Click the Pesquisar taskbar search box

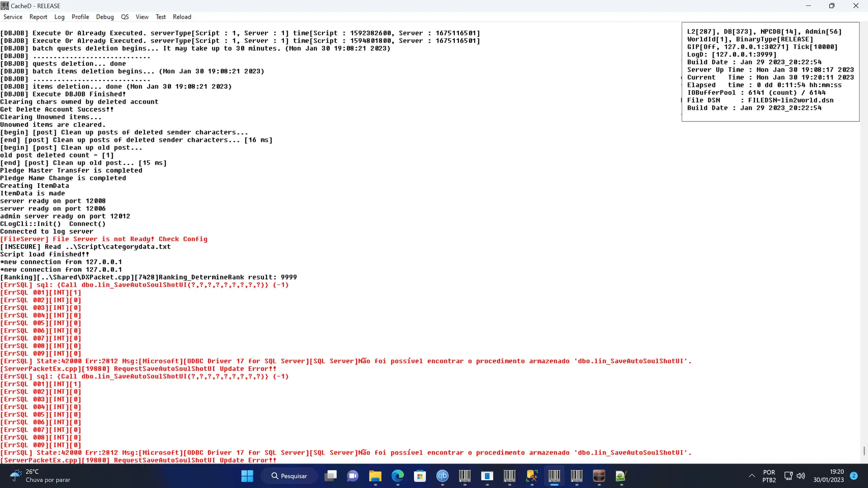click(x=289, y=476)
